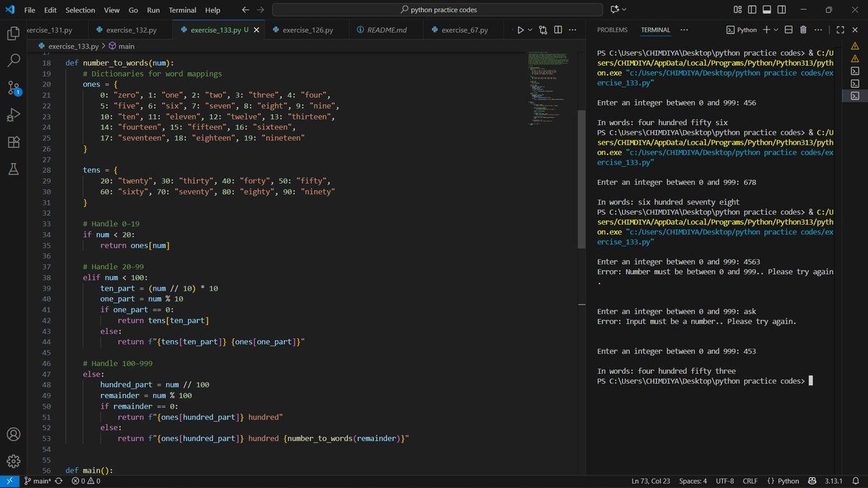Open terminal panel More Actions ellipsis
868x488 pixels.
pos(820,30)
